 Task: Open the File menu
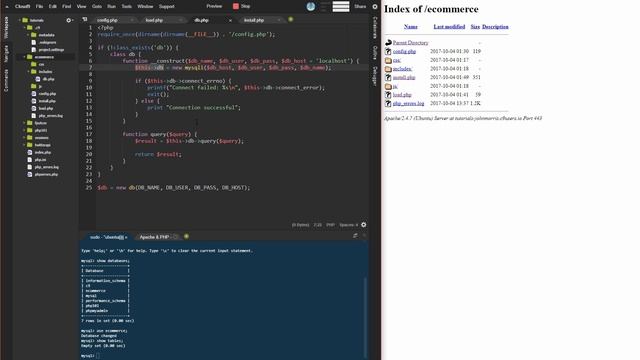pyautogui.click(x=39, y=7)
